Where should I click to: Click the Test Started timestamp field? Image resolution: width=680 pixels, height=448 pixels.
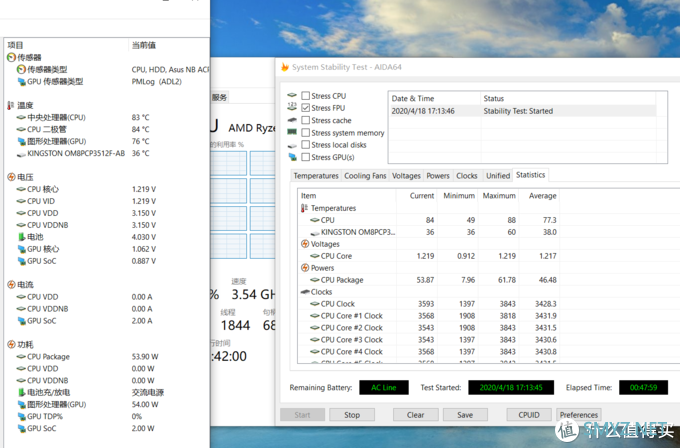(x=511, y=387)
